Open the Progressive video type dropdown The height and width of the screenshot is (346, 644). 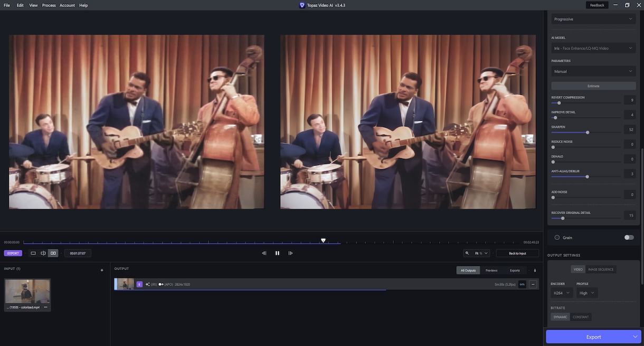[x=593, y=19]
